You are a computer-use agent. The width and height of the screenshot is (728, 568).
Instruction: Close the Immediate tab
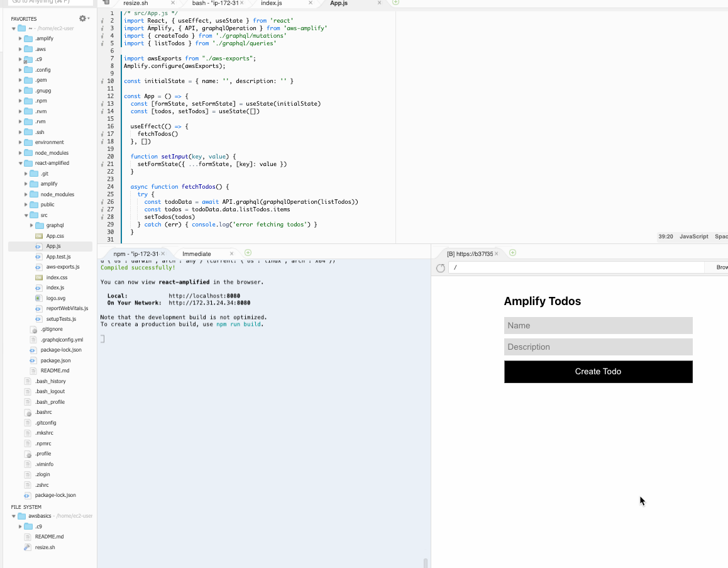[x=232, y=253]
